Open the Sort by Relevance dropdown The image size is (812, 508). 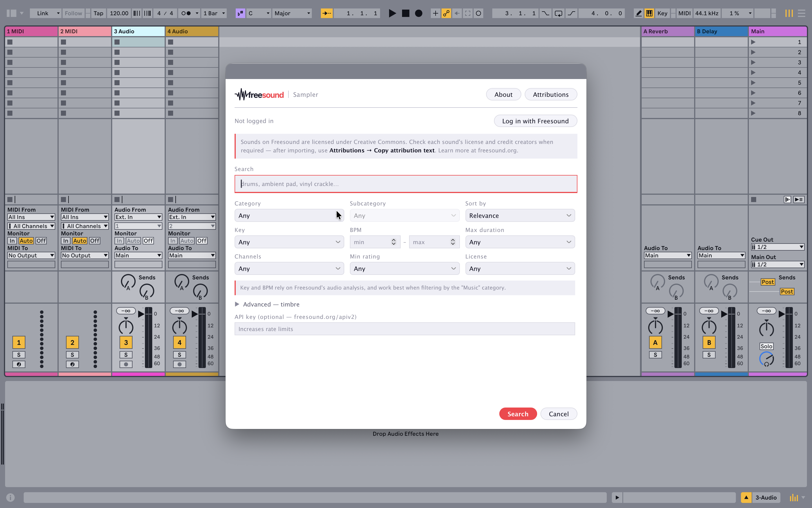(x=520, y=215)
